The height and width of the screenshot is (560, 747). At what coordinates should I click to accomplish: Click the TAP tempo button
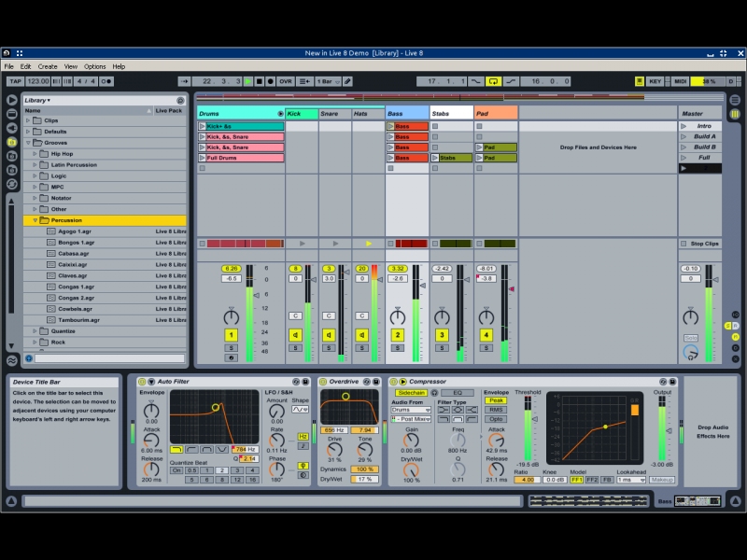pos(15,81)
